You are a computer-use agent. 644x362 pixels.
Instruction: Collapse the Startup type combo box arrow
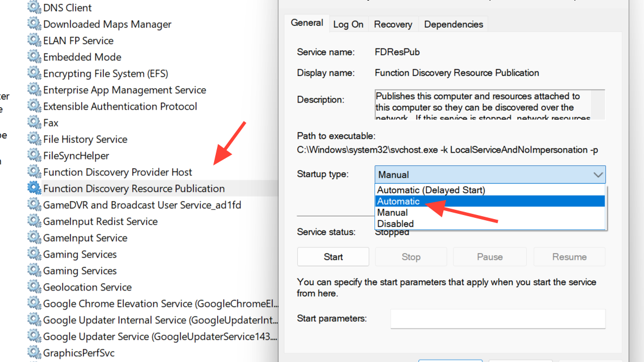tap(597, 175)
